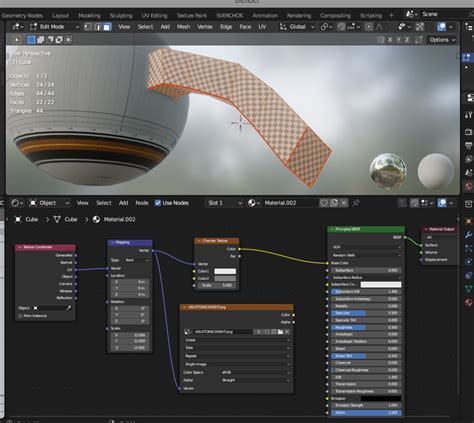Image resolution: width=474 pixels, height=423 pixels.
Task: Toggle the Use Nodes checkbox
Action: (158, 203)
